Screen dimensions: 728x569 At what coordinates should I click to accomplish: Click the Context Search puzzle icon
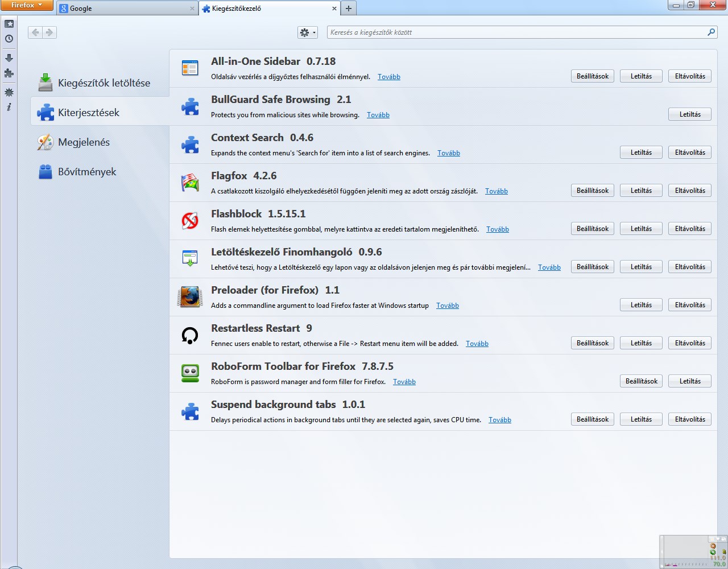[x=190, y=145]
